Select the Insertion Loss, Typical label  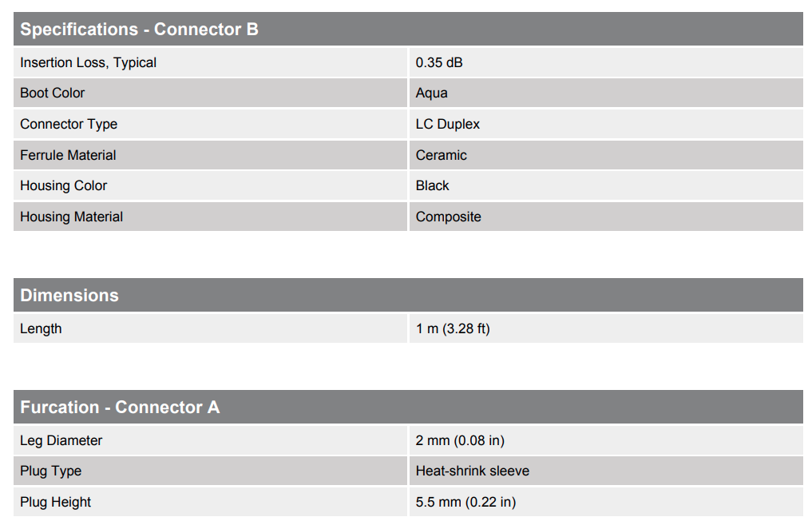pyautogui.click(x=88, y=62)
